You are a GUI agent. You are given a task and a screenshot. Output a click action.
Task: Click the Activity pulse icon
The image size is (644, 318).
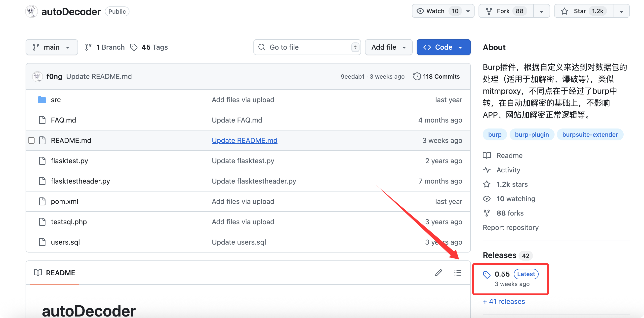486,170
